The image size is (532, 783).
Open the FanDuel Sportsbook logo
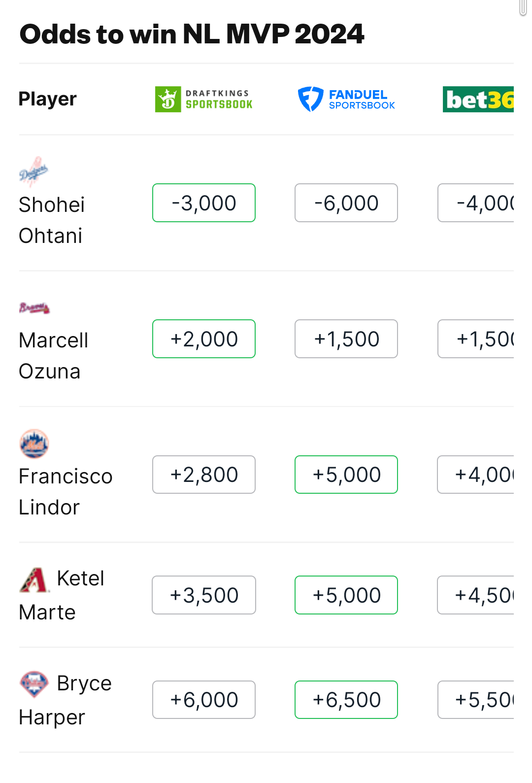pos(346,99)
